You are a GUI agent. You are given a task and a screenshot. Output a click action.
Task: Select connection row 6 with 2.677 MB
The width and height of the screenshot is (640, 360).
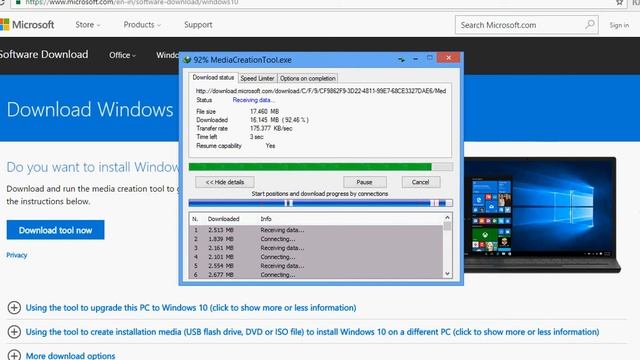click(316, 275)
